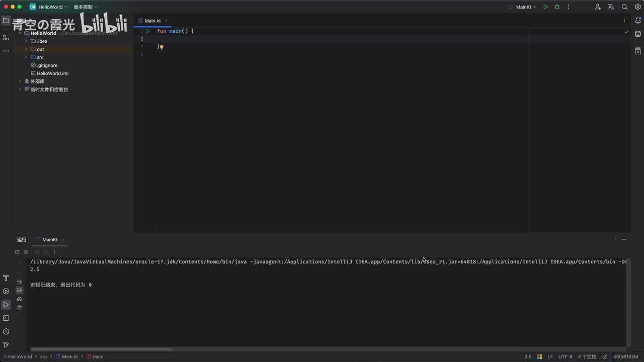Image resolution: width=644 pixels, height=362 pixels.
Task: Click the Translate icon in the toolbar
Action: (x=611, y=7)
